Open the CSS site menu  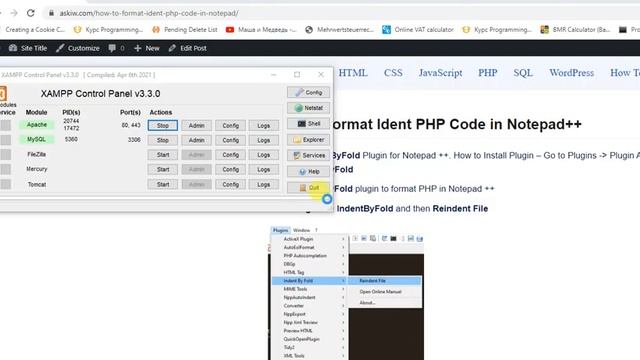click(393, 73)
